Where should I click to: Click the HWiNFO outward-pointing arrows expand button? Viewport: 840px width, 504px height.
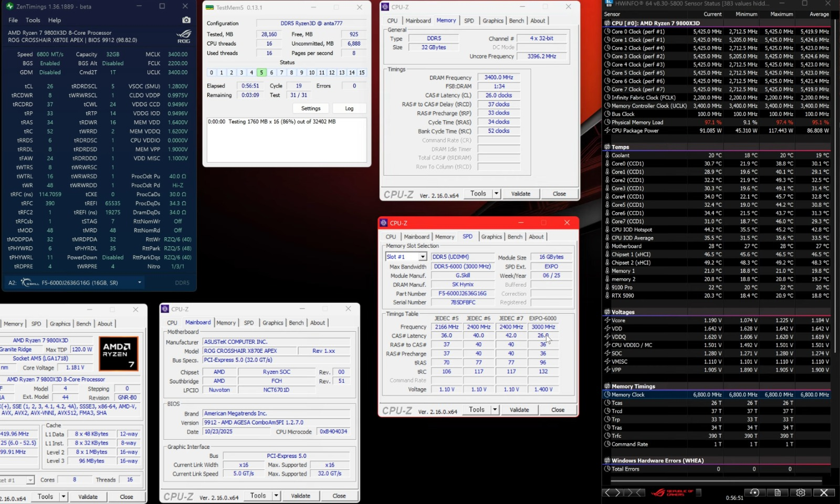coord(612,492)
